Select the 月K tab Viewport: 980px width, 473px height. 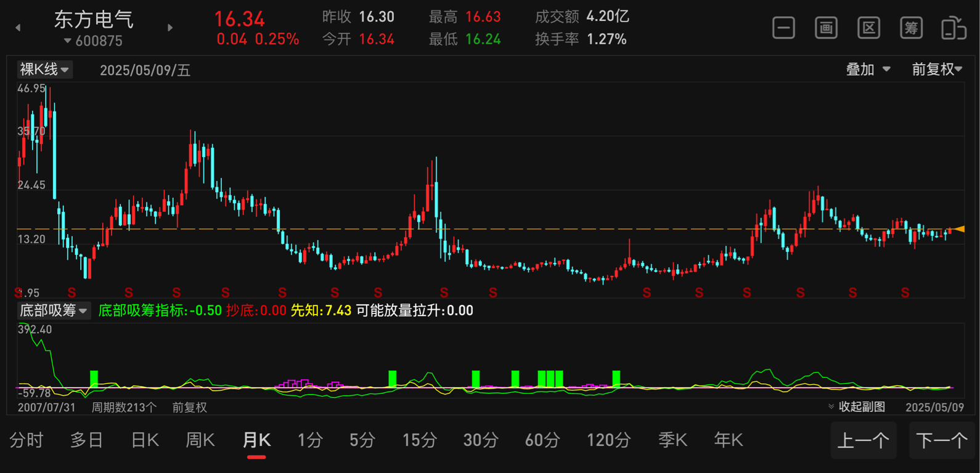coord(256,440)
